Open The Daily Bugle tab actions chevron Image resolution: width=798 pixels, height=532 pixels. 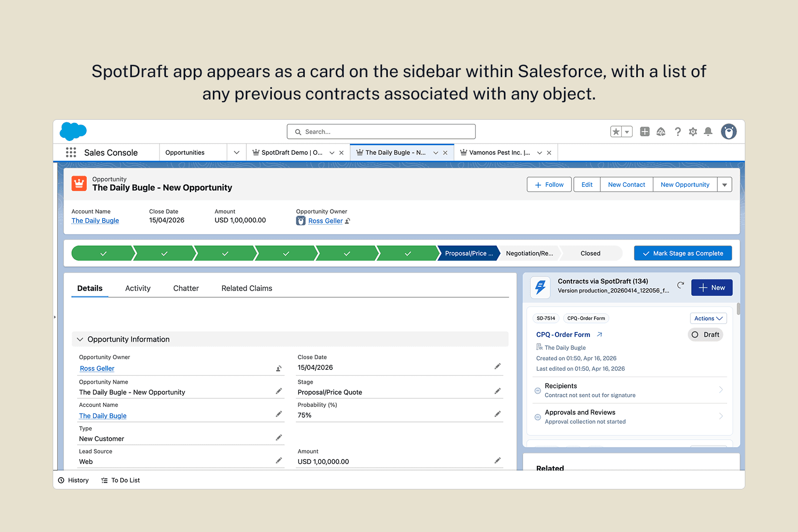pos(436,153)
